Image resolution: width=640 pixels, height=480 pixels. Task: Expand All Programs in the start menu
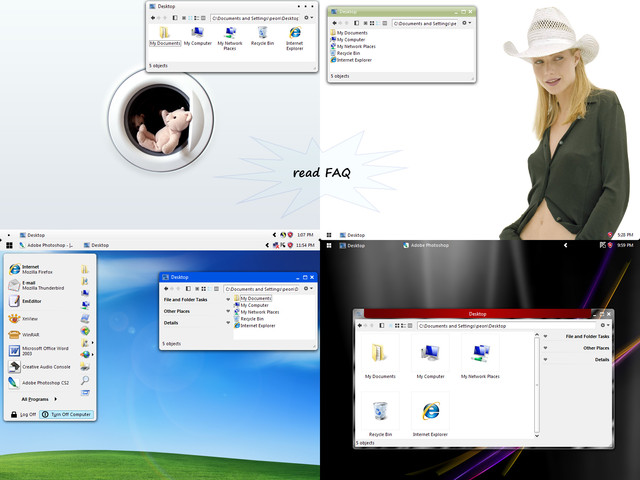click(39, 399)
